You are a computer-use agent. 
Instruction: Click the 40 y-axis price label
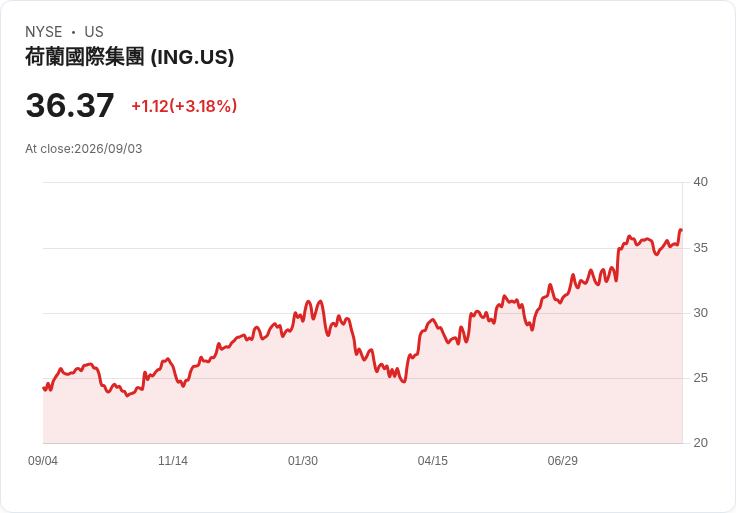(x=700, y=182)
